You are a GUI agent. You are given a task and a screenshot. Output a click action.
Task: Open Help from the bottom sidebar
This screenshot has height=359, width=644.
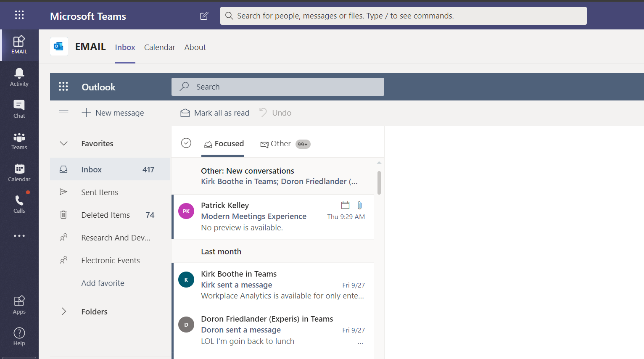tap(19, 336)
